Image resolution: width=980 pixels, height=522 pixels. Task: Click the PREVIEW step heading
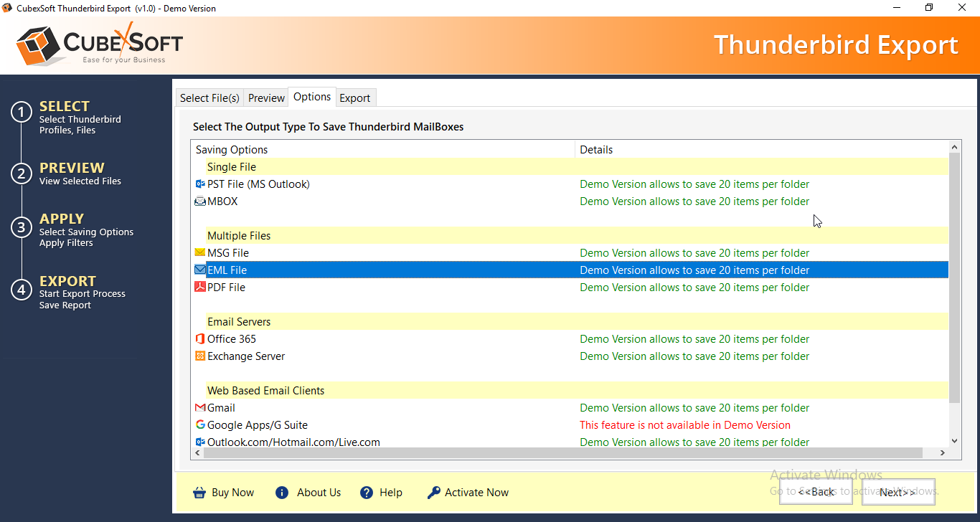tap(72, 168)
